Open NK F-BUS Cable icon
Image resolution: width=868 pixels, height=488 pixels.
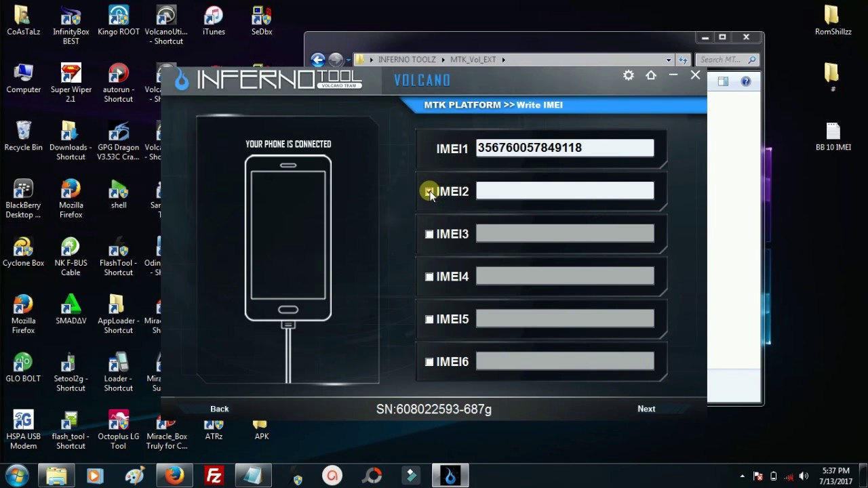71,256
